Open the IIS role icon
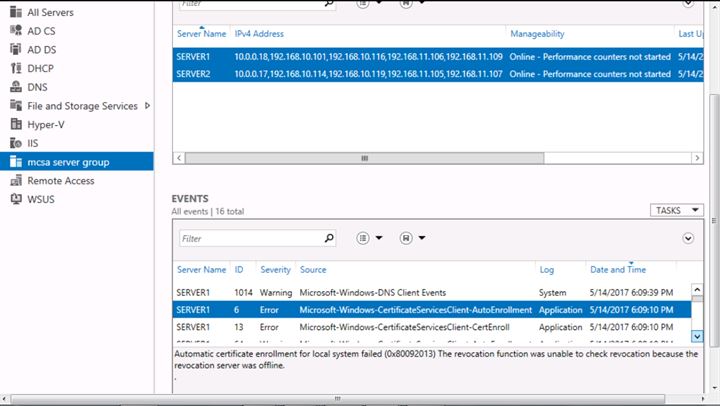 point(16,143)
